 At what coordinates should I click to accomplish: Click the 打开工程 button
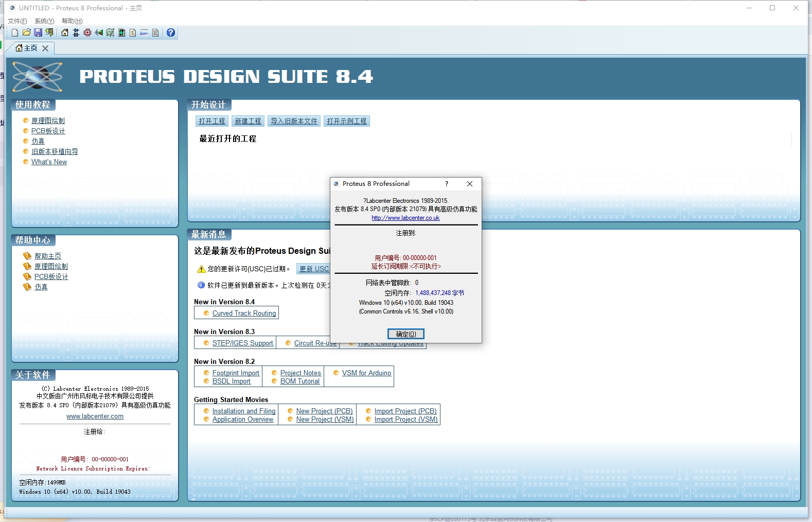tap(212, 121)
